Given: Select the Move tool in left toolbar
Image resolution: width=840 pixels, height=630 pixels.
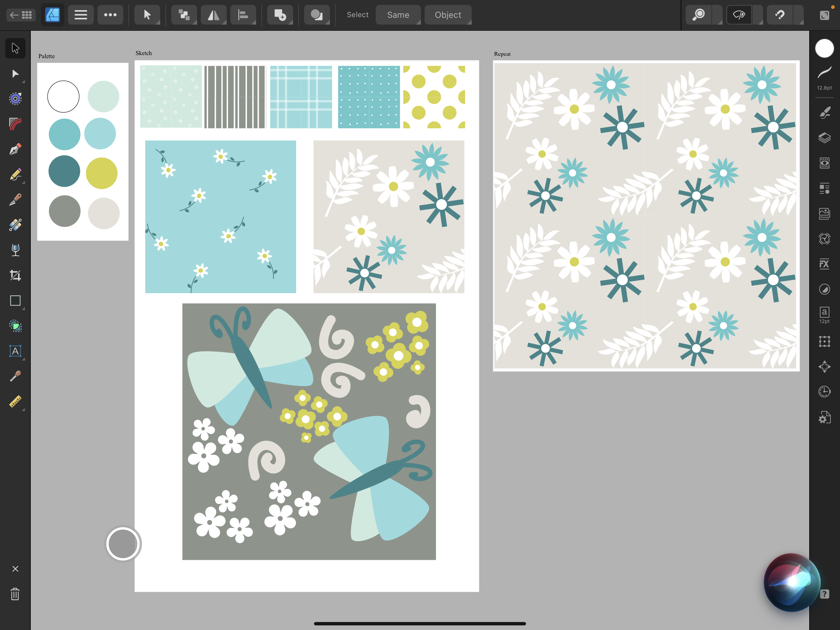Looking at the screenshot, I should [15, 48].
